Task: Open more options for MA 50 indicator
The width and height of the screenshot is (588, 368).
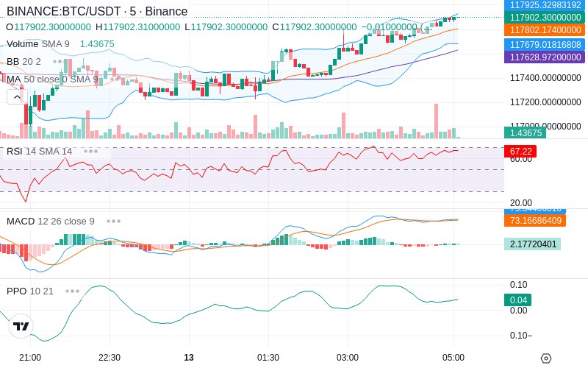Action: point(117,79)
